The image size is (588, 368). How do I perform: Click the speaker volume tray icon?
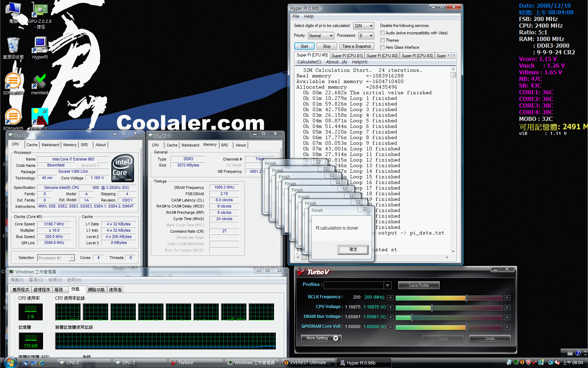(557, 362)
